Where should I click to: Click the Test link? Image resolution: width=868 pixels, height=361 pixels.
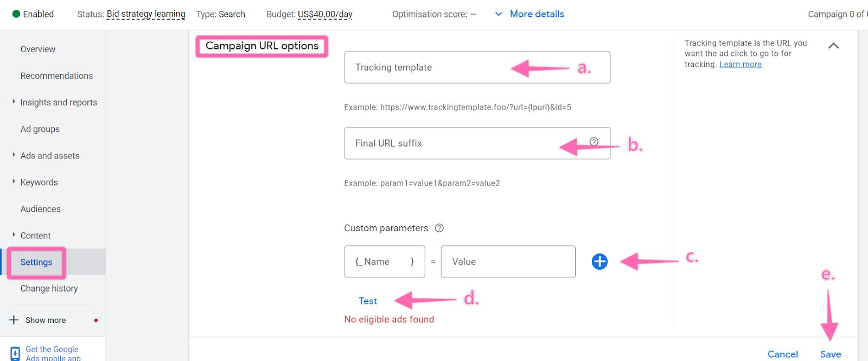[368, 301]
